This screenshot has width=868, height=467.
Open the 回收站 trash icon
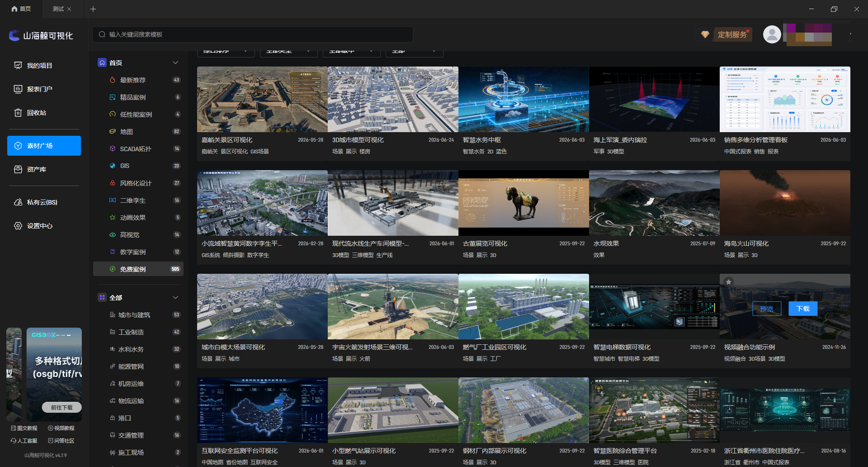[x=18, y=113]
